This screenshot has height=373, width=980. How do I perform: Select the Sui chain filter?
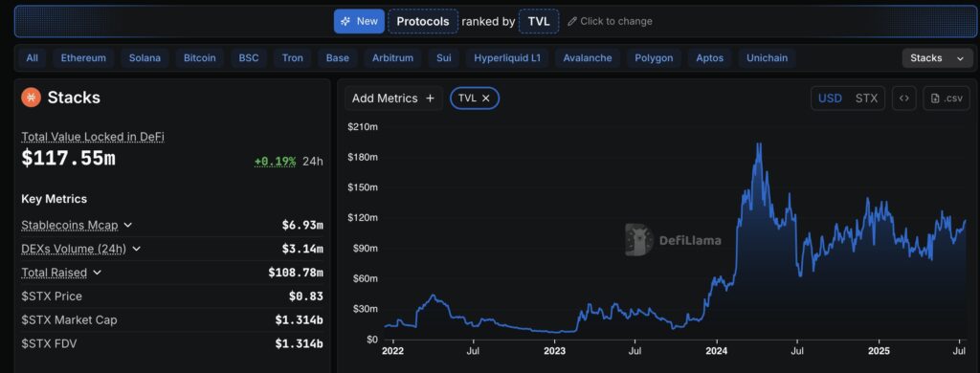(x=444, y=58)
